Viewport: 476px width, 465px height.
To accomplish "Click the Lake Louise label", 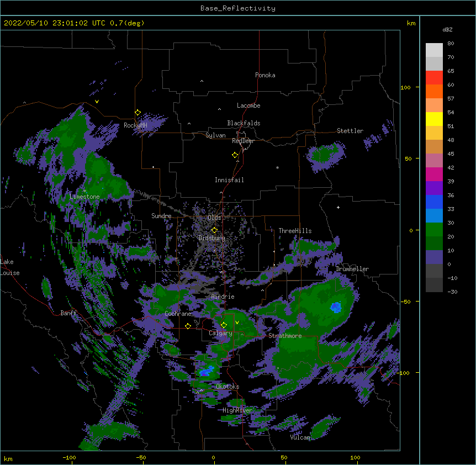I will [10, 267].
